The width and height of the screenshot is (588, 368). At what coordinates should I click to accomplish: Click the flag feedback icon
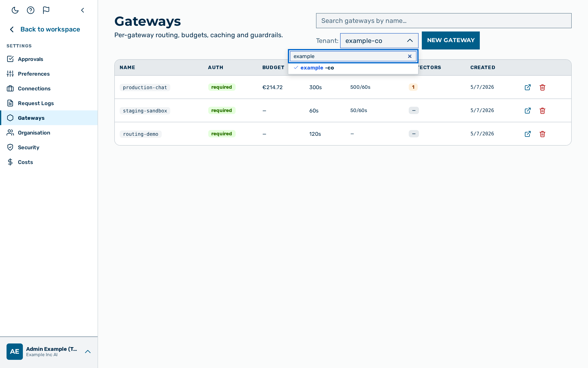pyautogui.click(x=46, y=10)
